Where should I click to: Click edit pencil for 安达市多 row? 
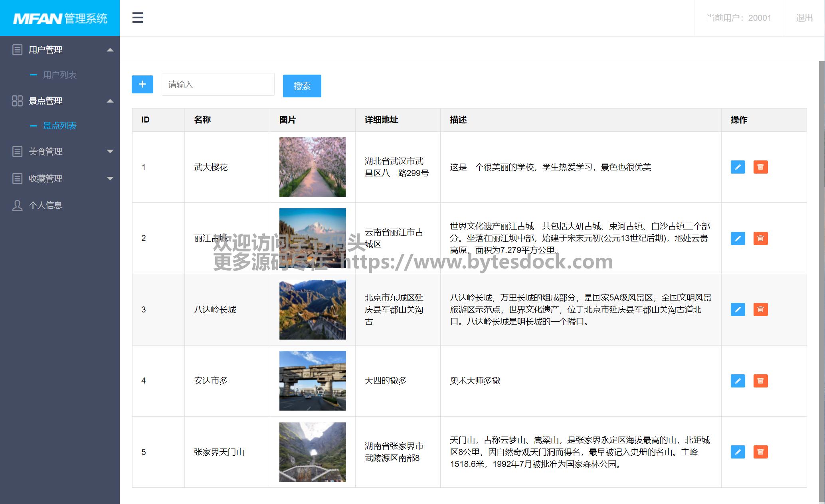pos(738,381)
